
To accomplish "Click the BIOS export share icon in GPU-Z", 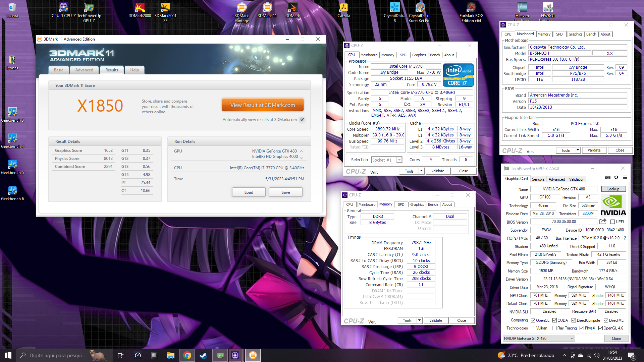I will [603, 222].
